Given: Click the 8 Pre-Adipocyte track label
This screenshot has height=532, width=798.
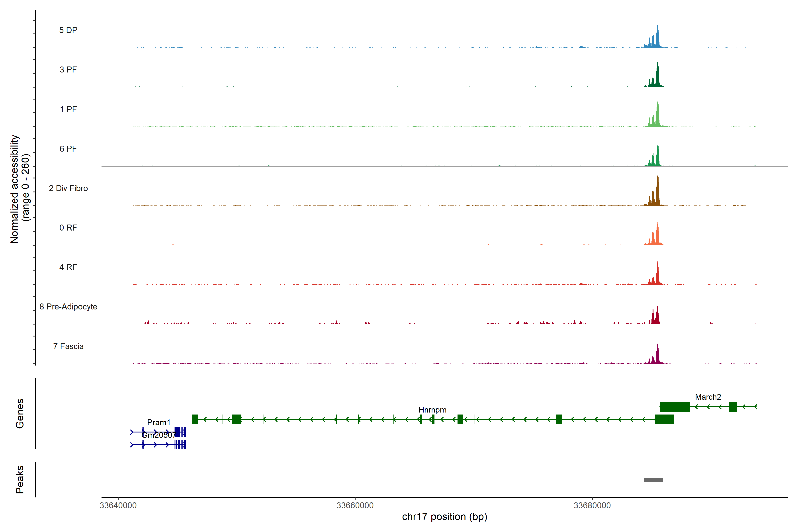Looking at the screenshot, I should pyautogui.click(x=68, y=307).
